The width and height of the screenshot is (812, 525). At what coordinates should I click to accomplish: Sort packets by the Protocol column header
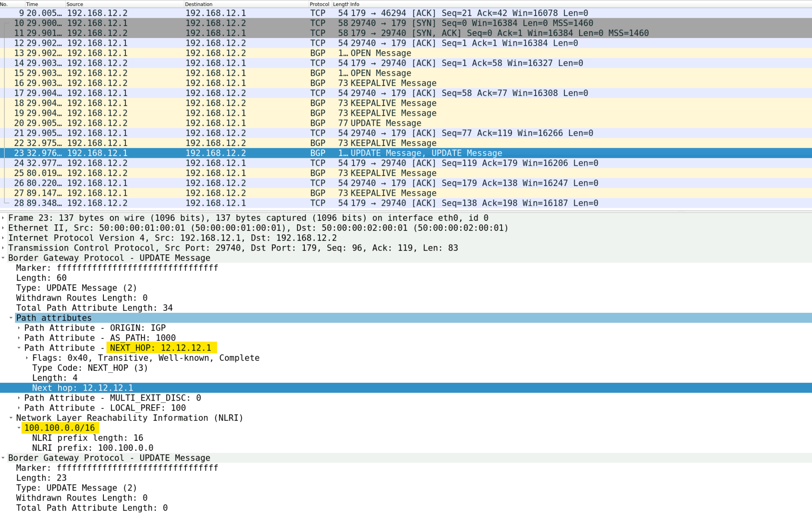point(320,4)
